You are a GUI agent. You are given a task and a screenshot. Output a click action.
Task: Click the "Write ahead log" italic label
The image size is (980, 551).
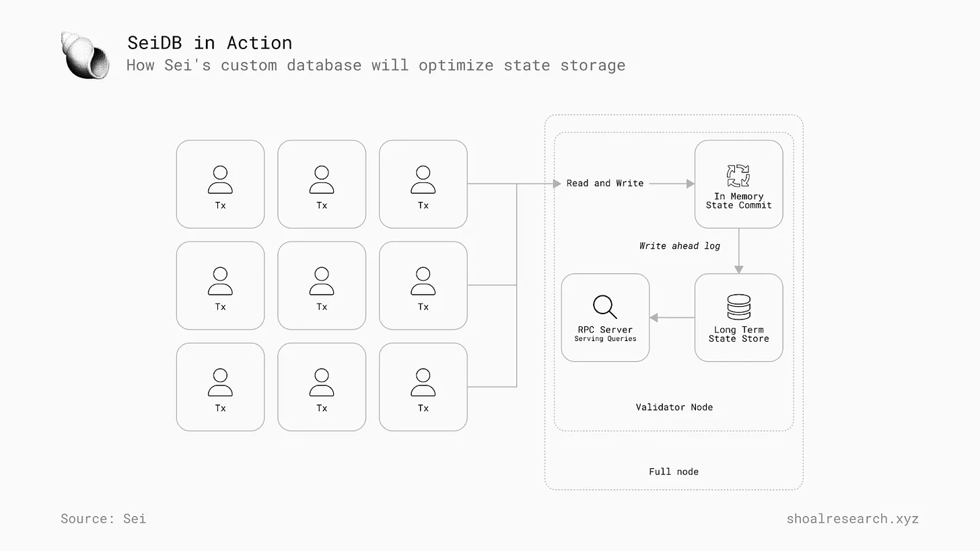[679, 246]
